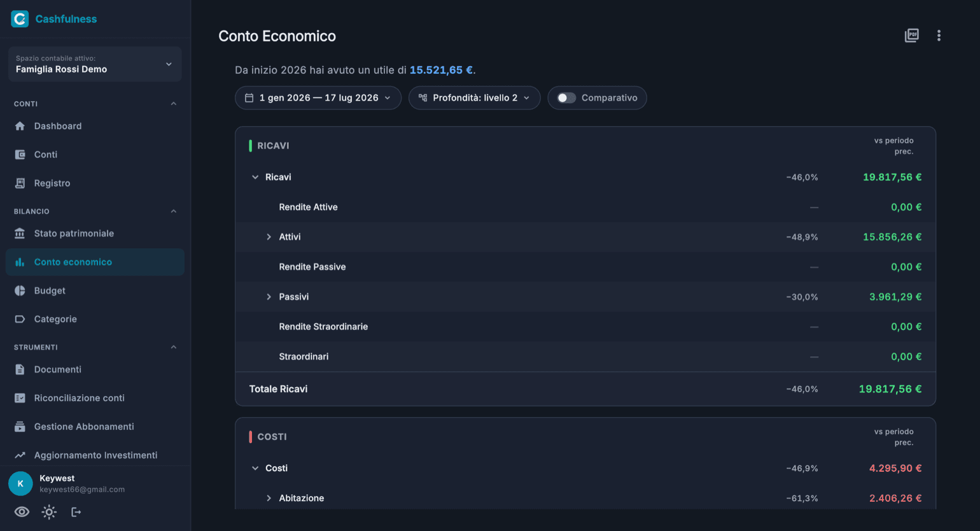Screen dimensions: 980x531
Task: Open the Budget section
Action: 95,291
